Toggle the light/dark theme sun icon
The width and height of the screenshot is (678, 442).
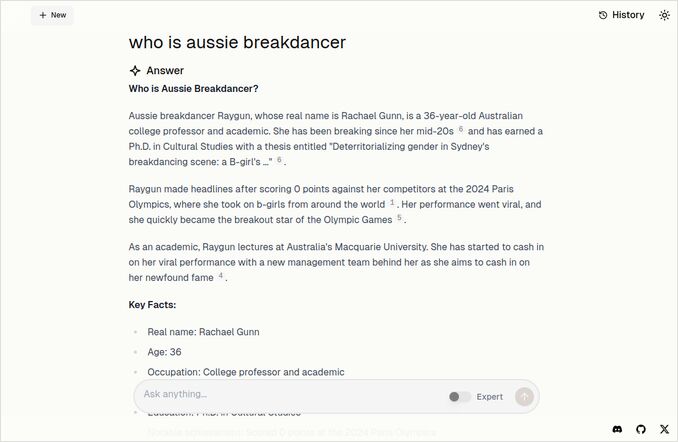[x=665, y=15]
